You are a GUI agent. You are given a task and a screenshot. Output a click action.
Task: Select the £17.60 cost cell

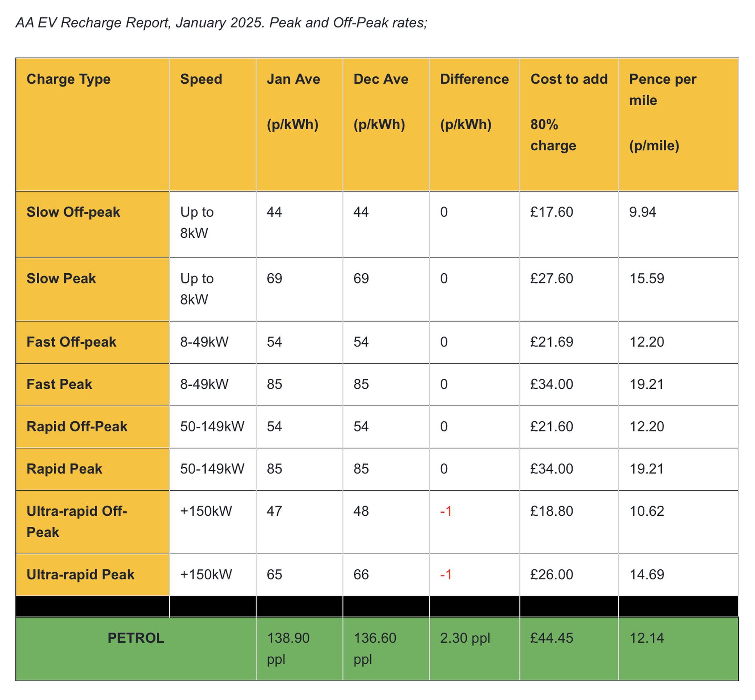click(551, 212)
